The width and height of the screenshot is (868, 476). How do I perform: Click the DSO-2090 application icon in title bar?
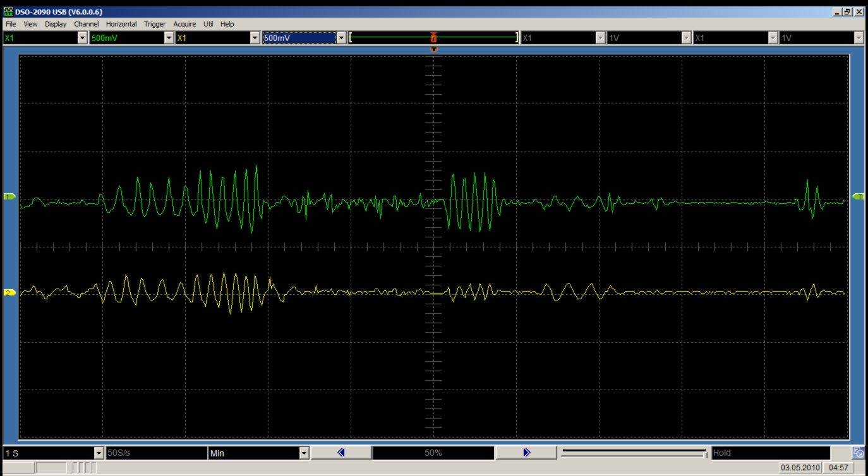pos(8,12)
